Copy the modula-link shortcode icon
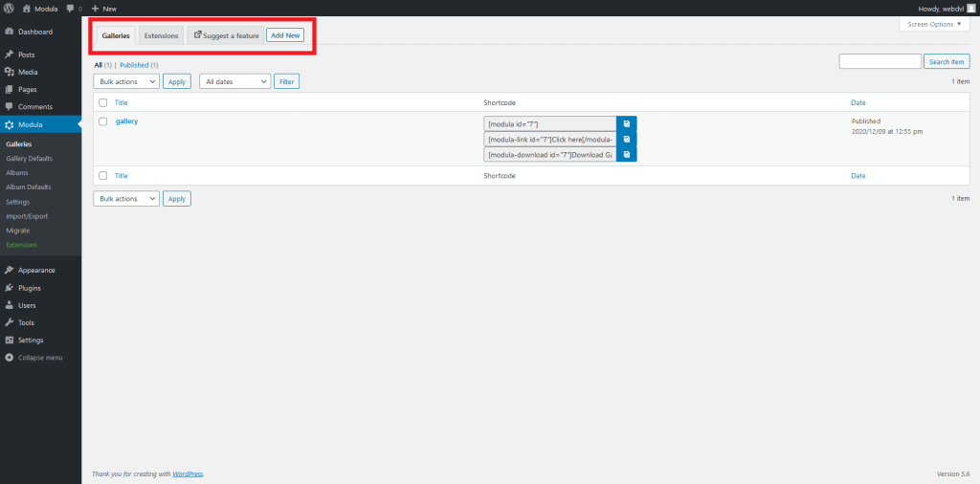The image size is (980, 484). click(626, 139)
